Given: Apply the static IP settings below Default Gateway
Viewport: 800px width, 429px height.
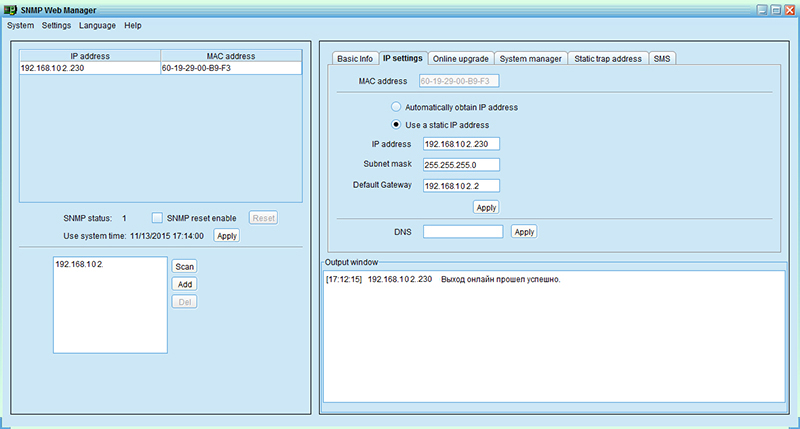Looking at the screenshot, I should coord(486,208).
